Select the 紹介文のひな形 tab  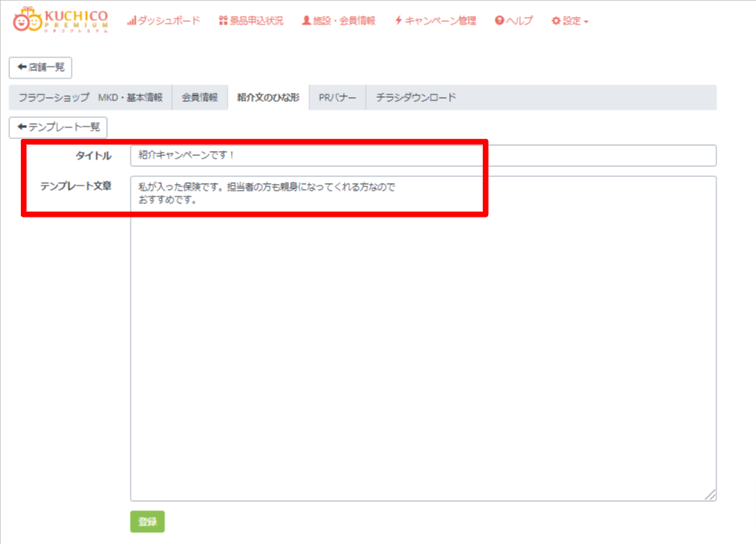[x=268, y=97]
